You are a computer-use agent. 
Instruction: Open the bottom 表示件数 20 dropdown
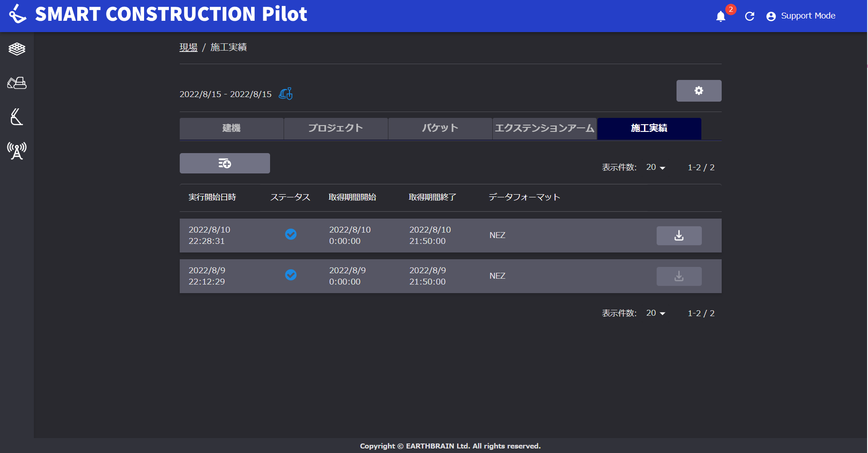click(x=656, y=313)
